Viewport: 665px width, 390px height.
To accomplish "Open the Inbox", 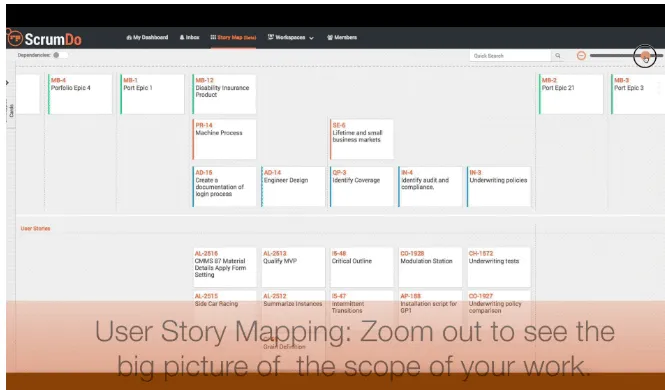I will click(x=189, y=37).
